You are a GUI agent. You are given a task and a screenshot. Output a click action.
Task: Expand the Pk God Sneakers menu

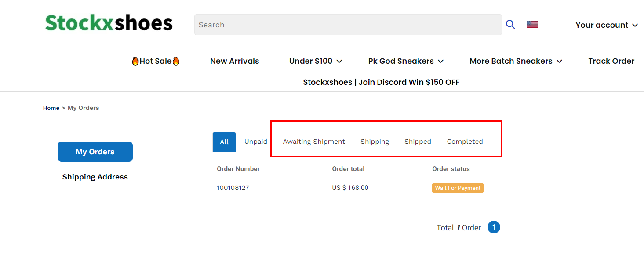[x=406, y=61]
